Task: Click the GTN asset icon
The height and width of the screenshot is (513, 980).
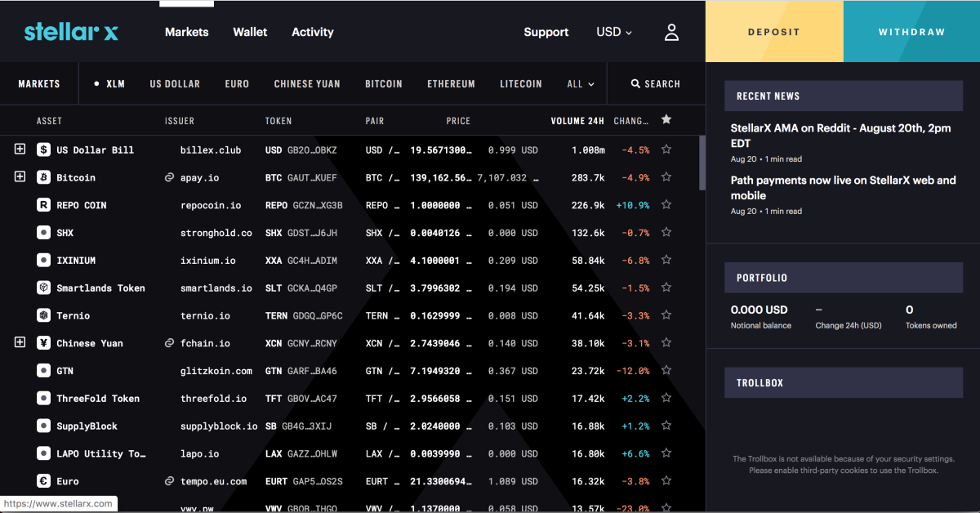Action: coord(43,371)
